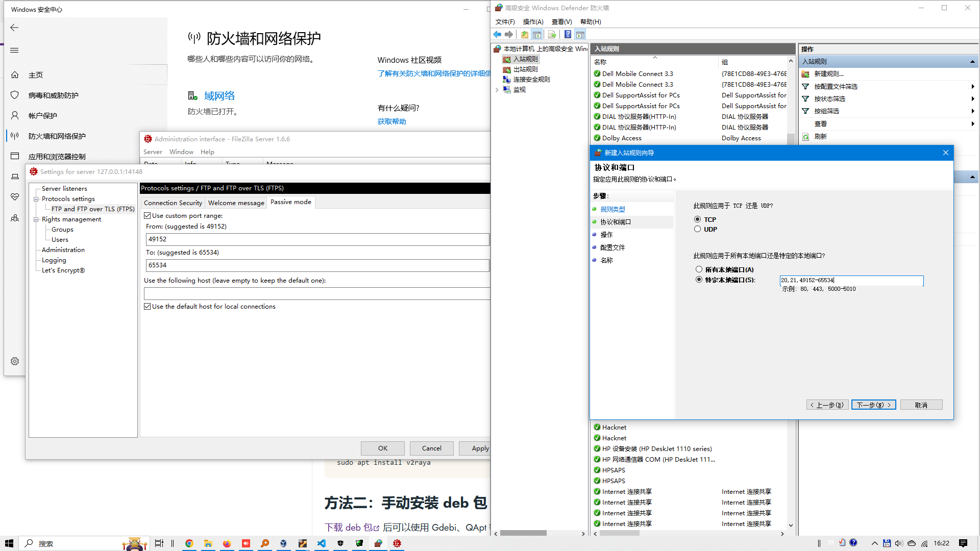
Task: Select 特定本地端口 radio option
Action: click(699, 279)
